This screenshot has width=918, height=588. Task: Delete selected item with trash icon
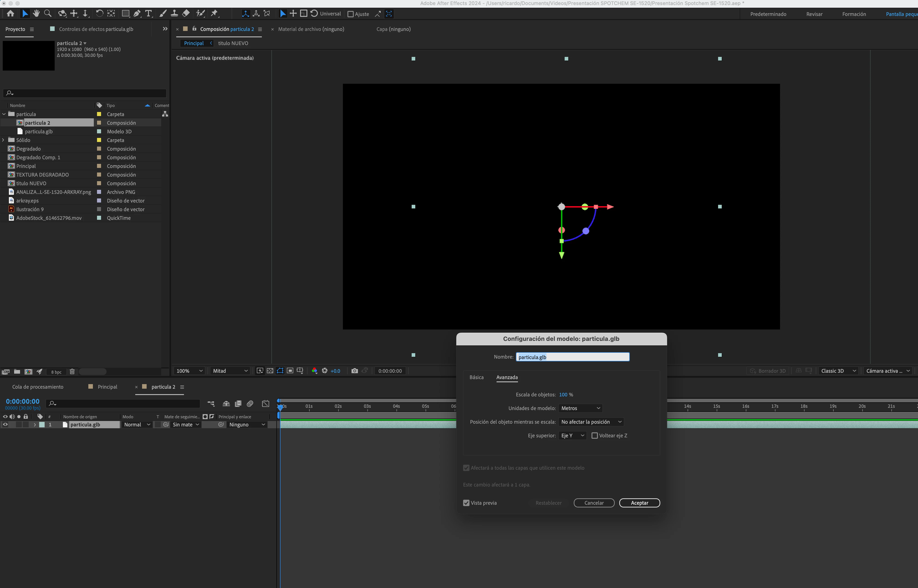(72, 372)
